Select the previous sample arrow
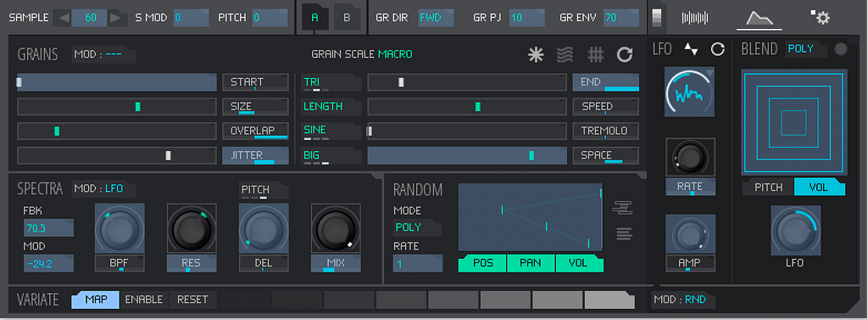The width and height of the screenshot is (868, 320). pyautogui.click(x=64, y=18)
